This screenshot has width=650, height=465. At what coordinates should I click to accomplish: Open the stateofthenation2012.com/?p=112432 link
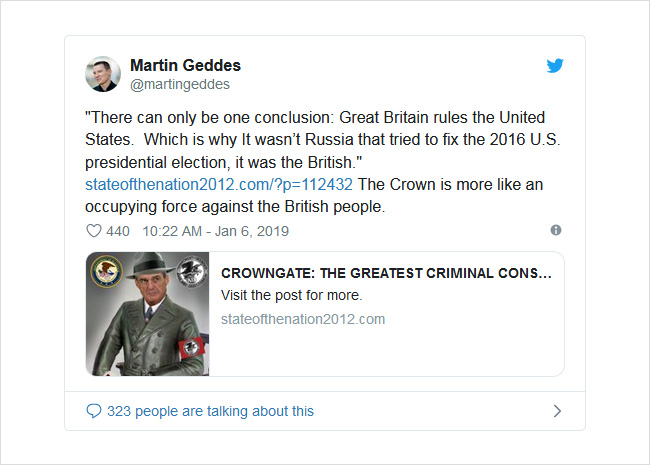pos(219,184)
